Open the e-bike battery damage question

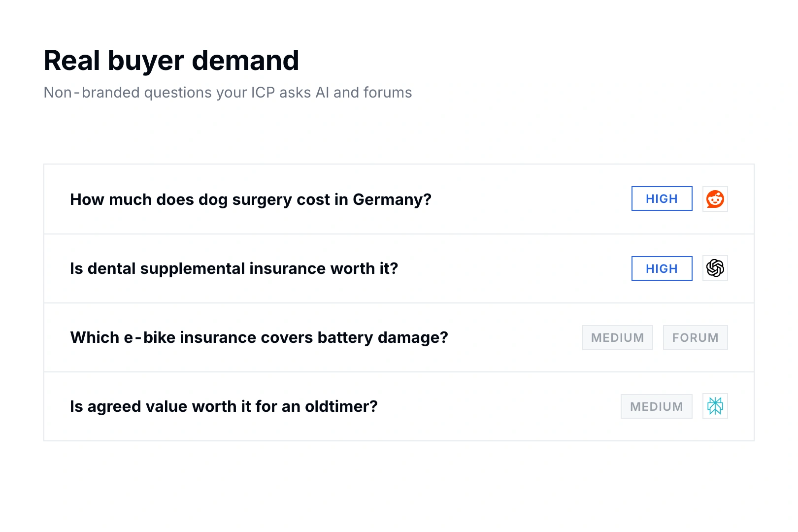259,337
